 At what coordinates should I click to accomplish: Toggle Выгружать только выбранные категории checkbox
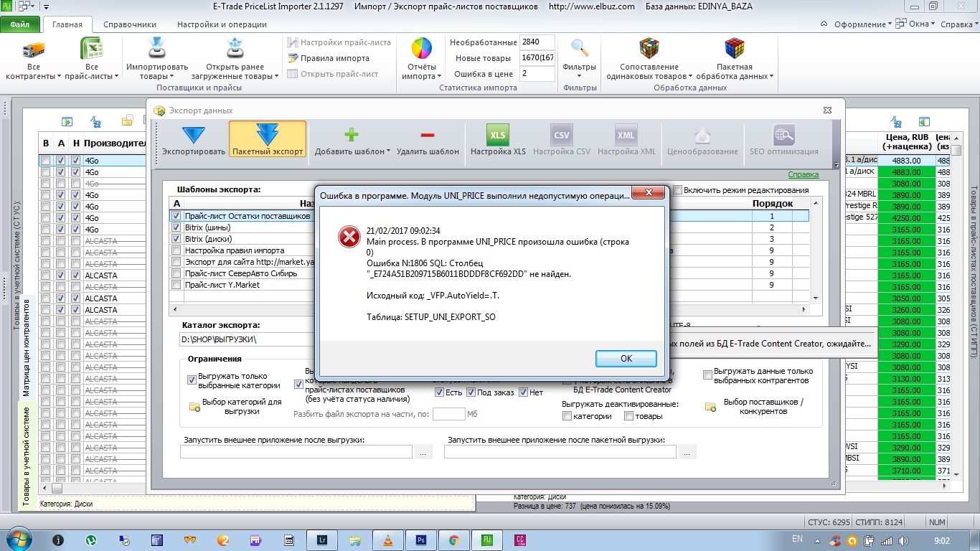pos(192,380)
